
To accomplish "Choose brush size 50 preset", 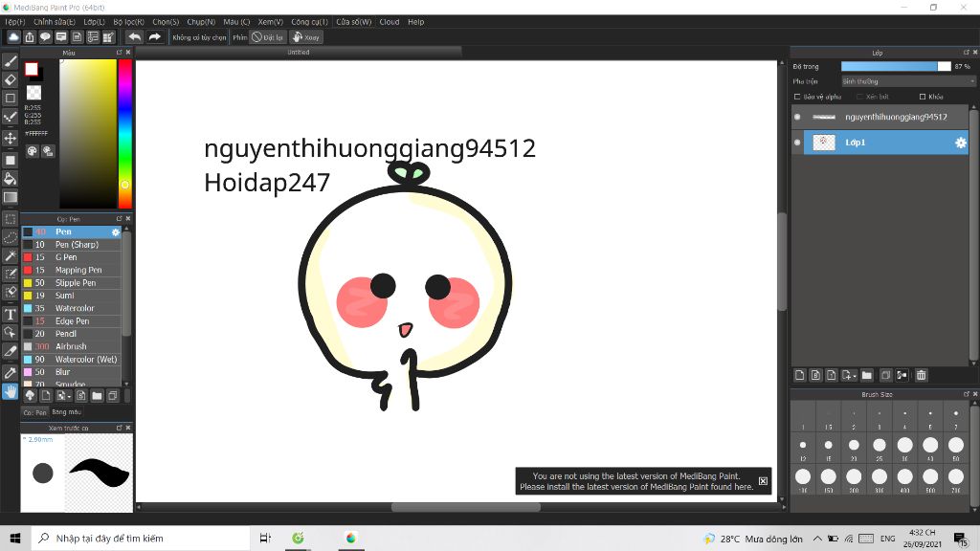I will pyautogui.click(x=956, y=448).
